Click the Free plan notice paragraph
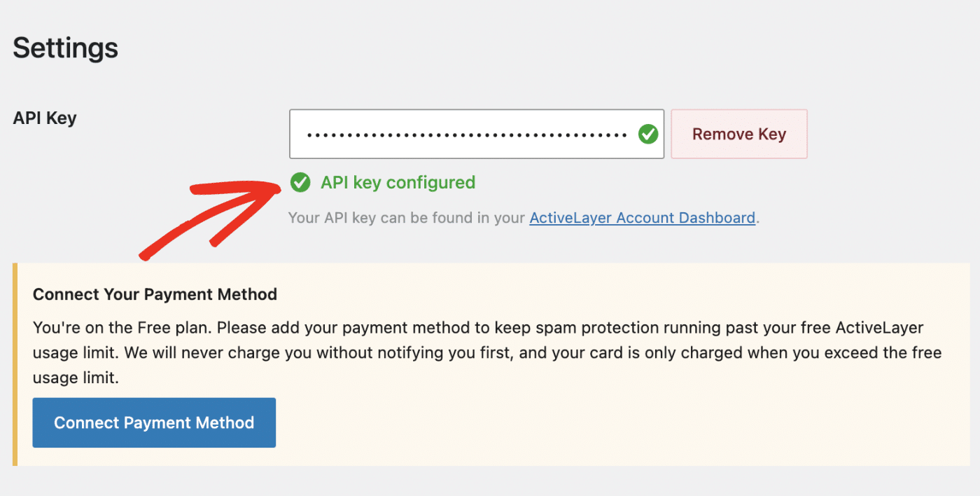 coord(487,353)
